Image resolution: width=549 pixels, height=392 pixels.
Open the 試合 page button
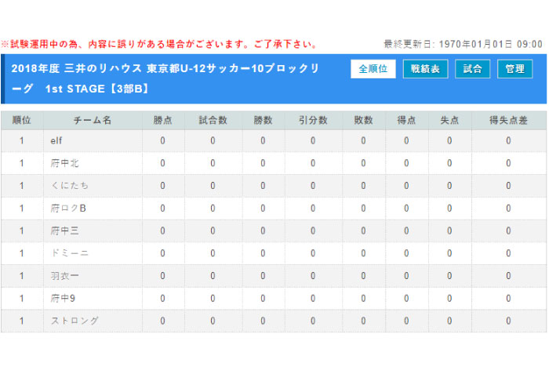(x=472, y=69)
